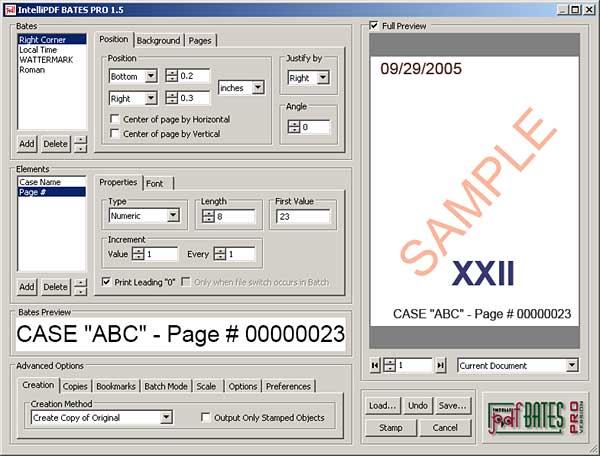Screen dimensions: 600x456
Task: Select the Position tab
Action: (114, 39)
